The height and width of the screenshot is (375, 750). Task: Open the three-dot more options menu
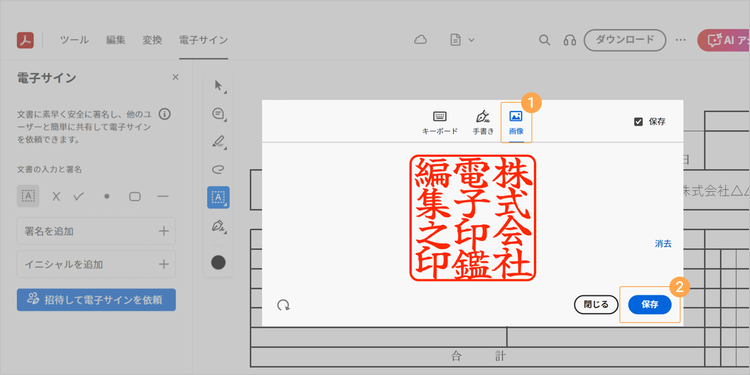coord(681,40)
